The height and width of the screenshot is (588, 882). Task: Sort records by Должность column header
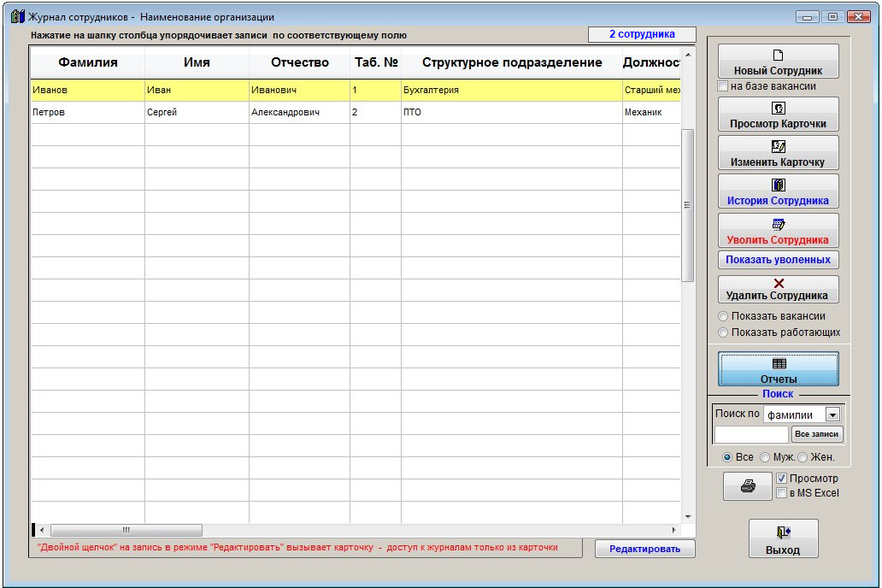[651, 62]
